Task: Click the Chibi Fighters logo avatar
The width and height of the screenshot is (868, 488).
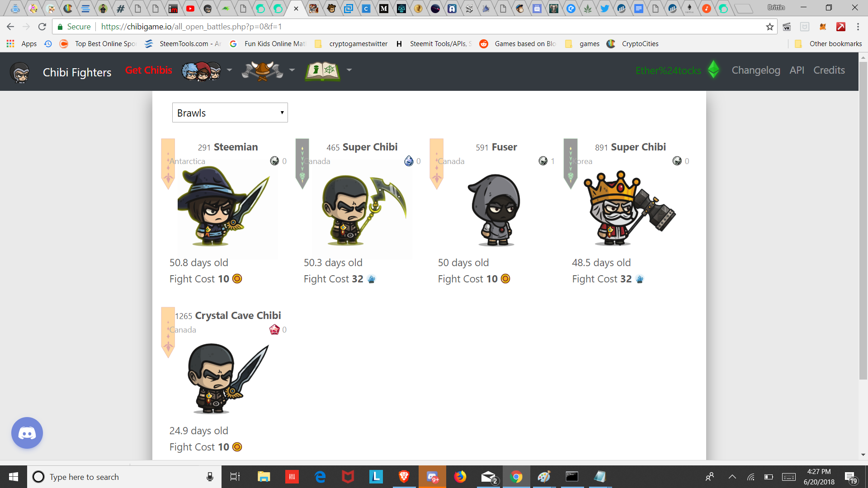Action: click(20, 72)
